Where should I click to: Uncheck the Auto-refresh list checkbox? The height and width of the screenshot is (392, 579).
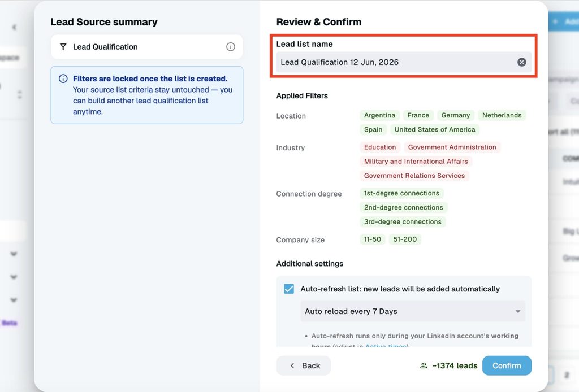point(289,289)
